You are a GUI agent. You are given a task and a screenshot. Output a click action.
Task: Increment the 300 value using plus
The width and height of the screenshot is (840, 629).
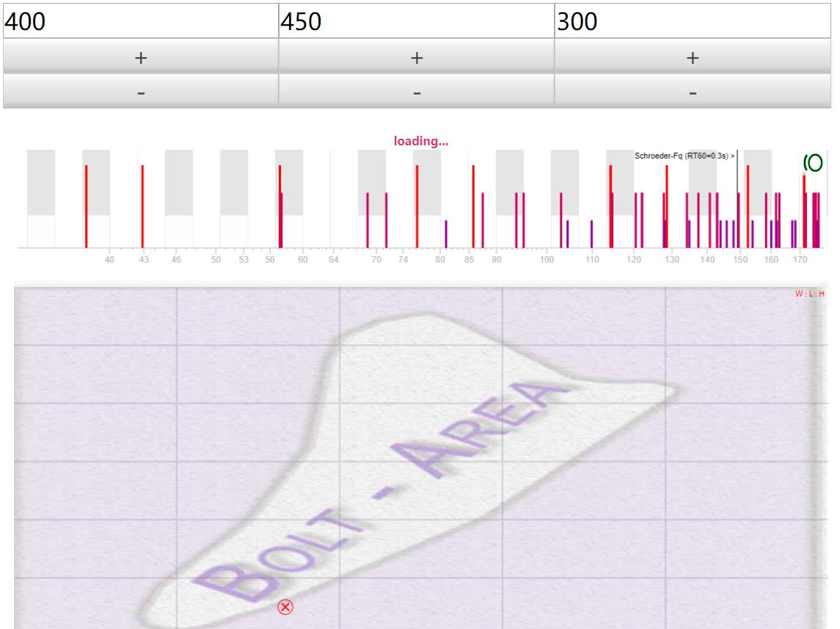pyautogui.click(x=692, y=57)
